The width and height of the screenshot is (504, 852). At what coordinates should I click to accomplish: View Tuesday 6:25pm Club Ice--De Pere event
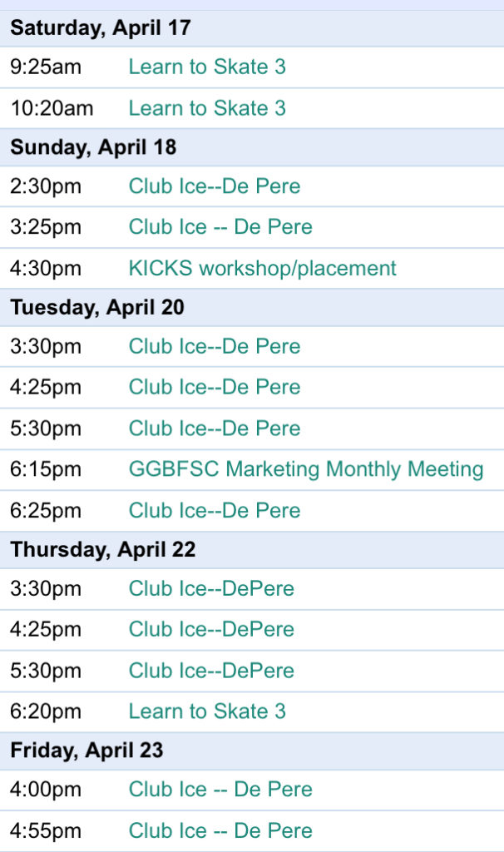click(x=215, y=510)
